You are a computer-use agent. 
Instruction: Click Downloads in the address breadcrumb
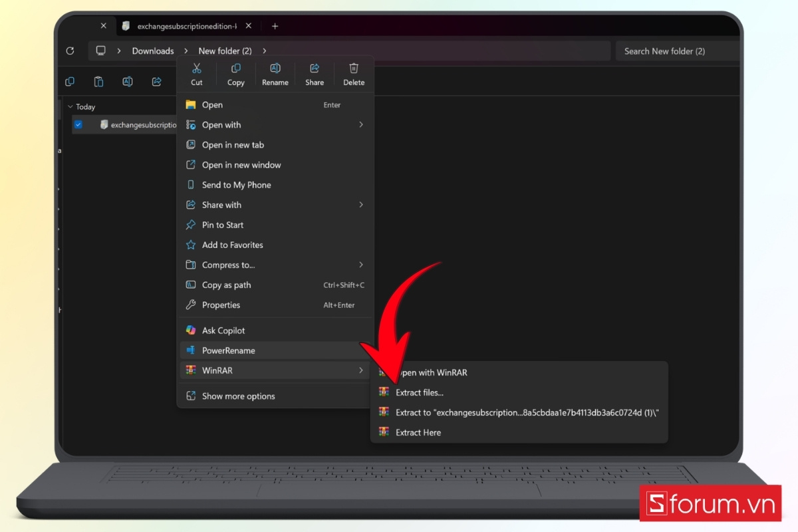[x=153, y=51]
